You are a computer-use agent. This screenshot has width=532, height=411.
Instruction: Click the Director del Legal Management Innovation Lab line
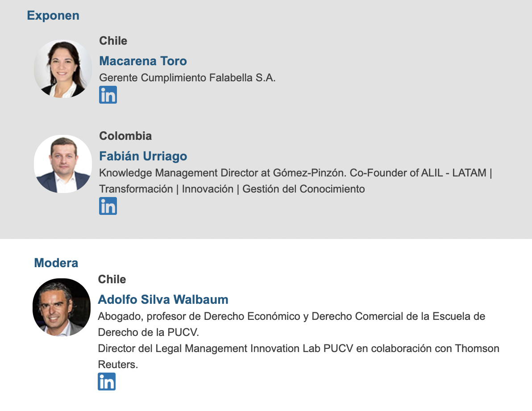(x=299, y=348)
